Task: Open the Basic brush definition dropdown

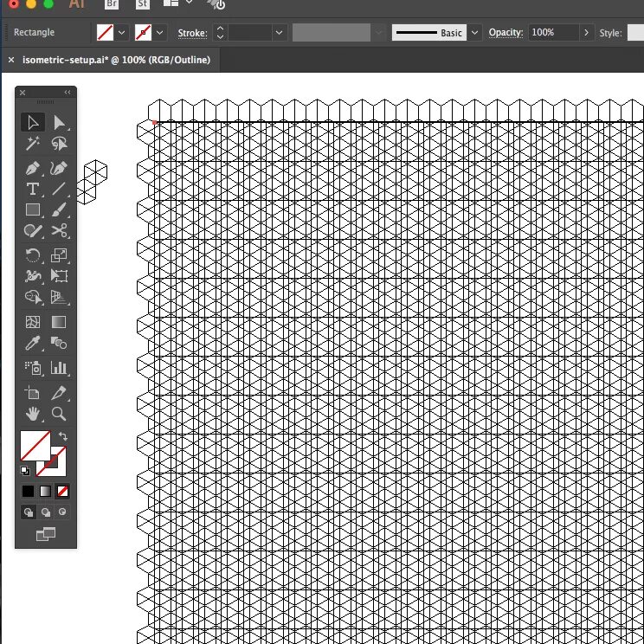Action: click(474, 32)
